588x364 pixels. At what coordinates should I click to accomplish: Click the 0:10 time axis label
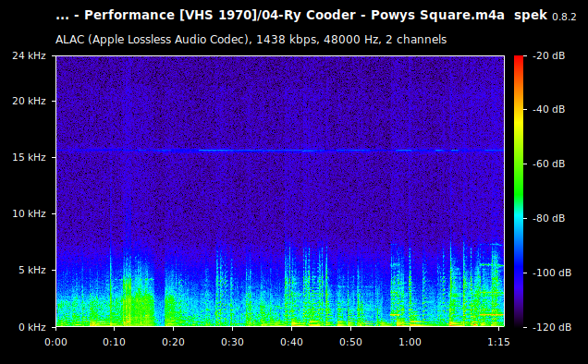point(115,342)
